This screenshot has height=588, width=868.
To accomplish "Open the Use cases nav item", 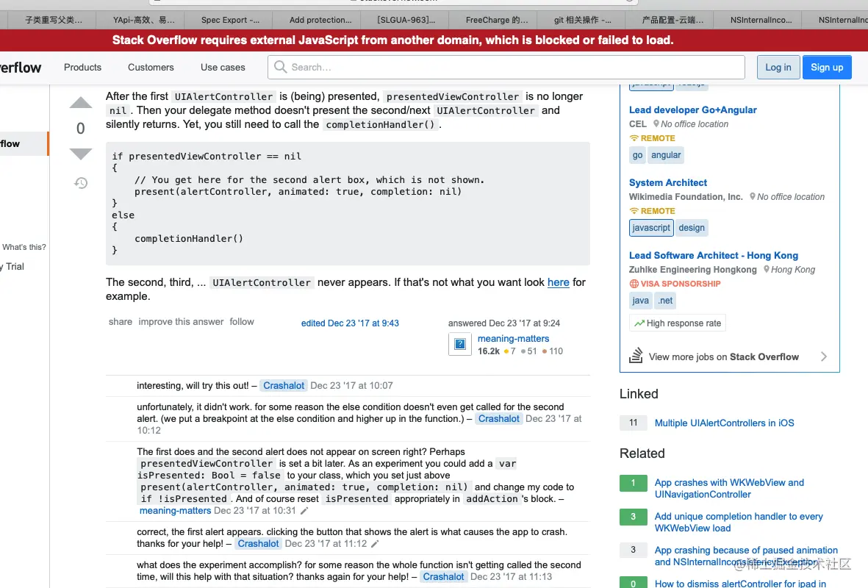I will (223, 67).
